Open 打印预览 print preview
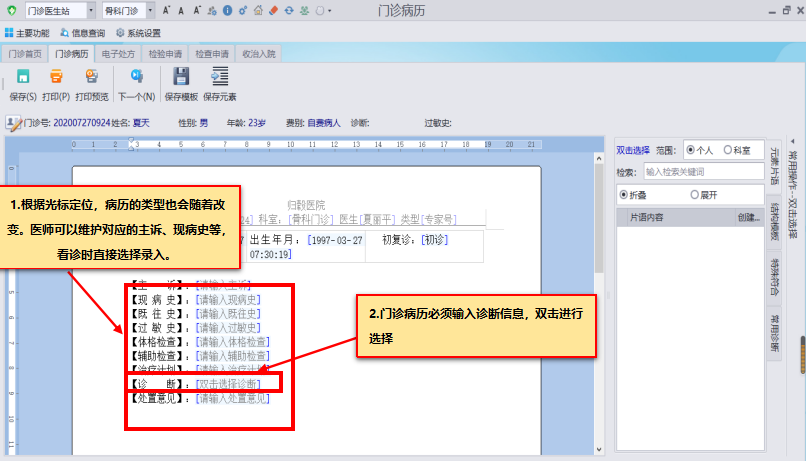This screenshot has height=461, width=806. [91, 78]
